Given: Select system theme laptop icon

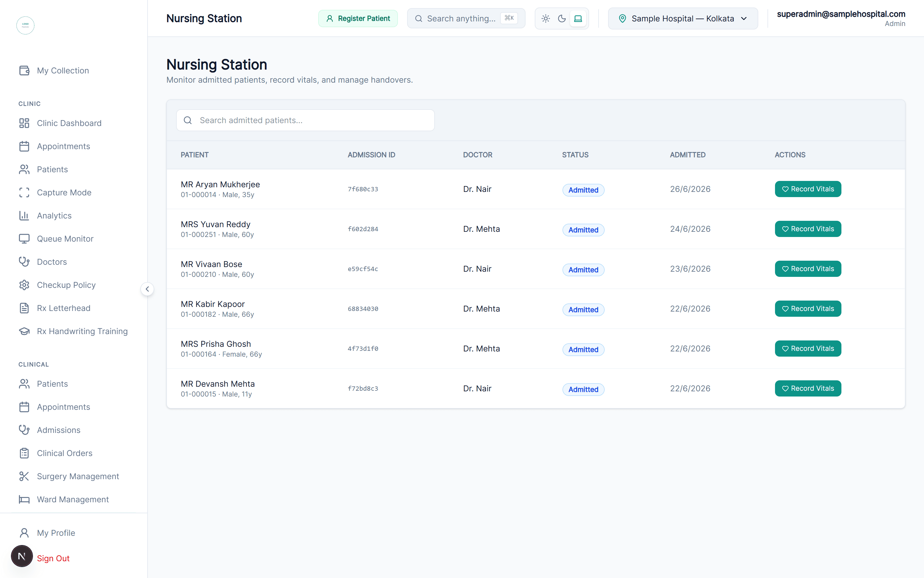Looking at the screenshot, I should coord(578,18).
